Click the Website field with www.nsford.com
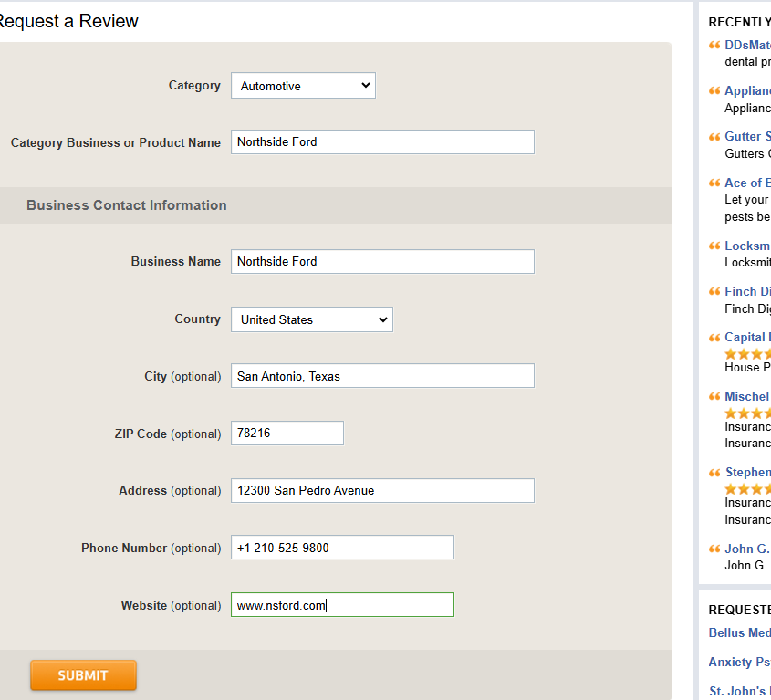The height and width of the screenshot is (700, 771). tap(342, 605)
